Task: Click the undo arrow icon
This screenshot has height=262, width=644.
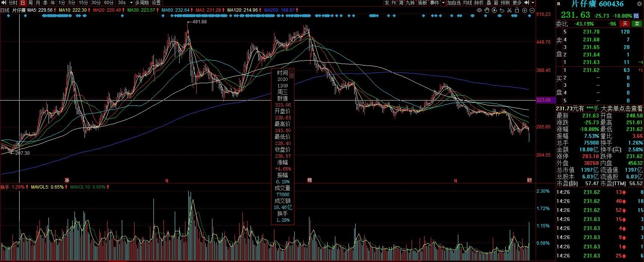Action: click(x=502, y=10)
